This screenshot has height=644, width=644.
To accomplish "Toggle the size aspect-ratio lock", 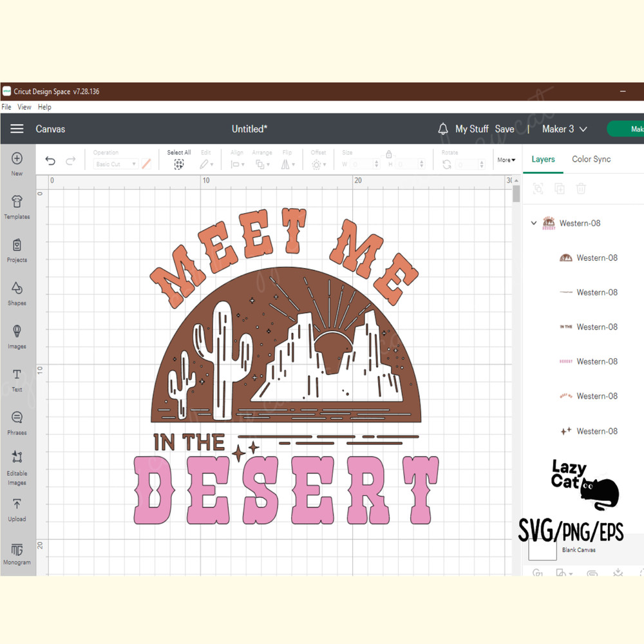I will [x=388, y=155].
